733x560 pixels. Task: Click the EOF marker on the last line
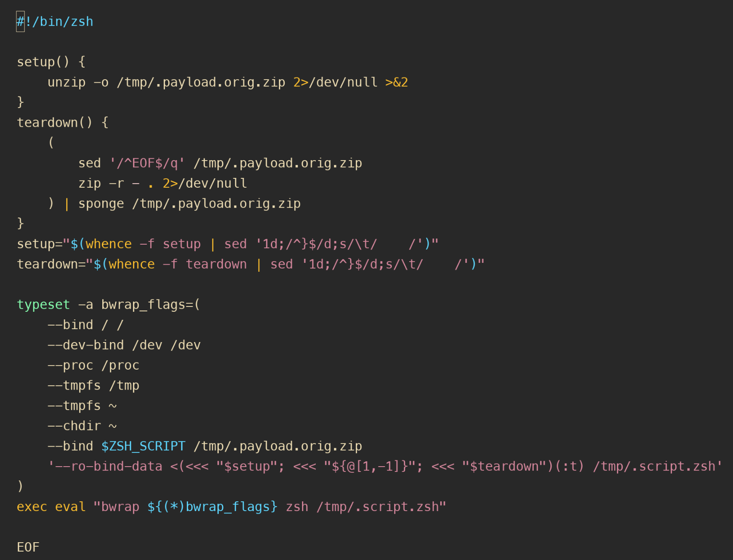click(x=28, y=547)
